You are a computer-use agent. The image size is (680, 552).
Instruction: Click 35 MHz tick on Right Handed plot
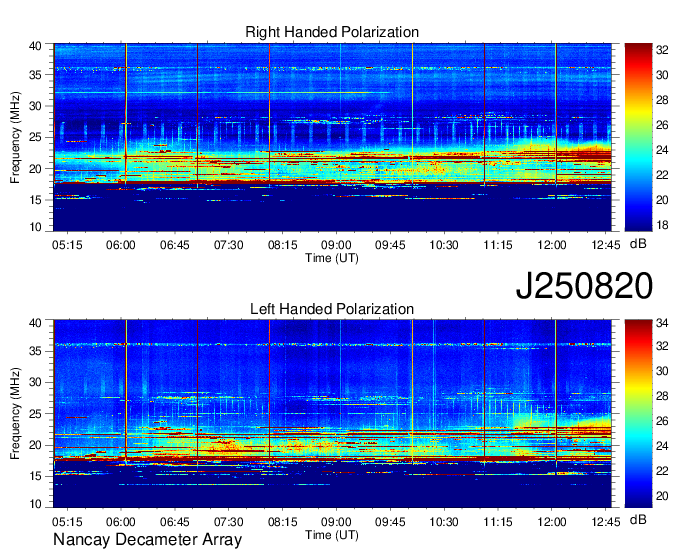point(35,75)
